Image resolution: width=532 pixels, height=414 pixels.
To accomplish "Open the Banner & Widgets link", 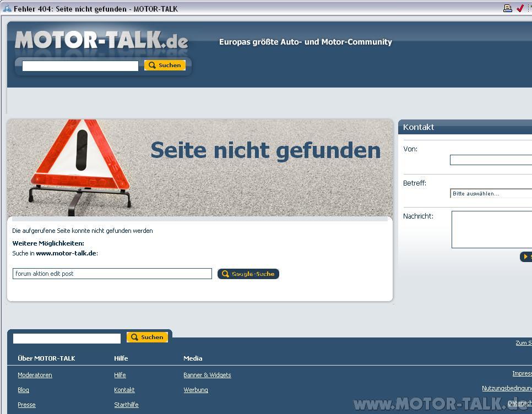I will point(207,375).
